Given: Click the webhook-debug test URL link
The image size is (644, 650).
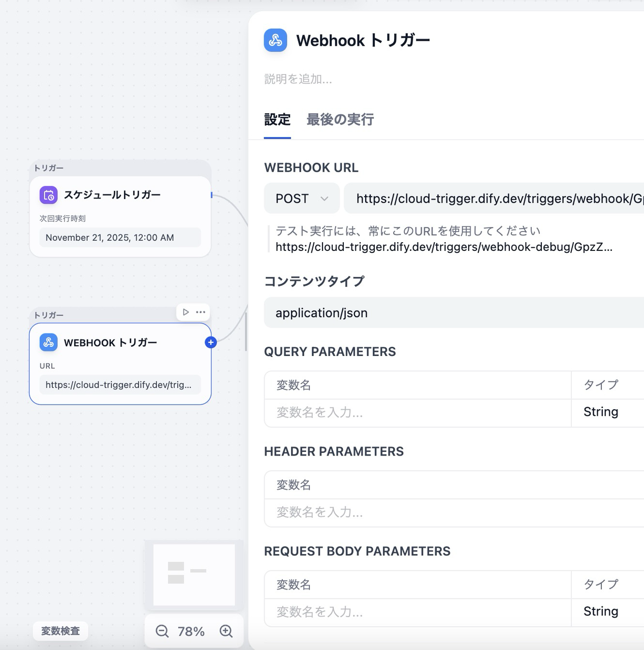Looking at the screenshot, I should click(x=444, y=247).
